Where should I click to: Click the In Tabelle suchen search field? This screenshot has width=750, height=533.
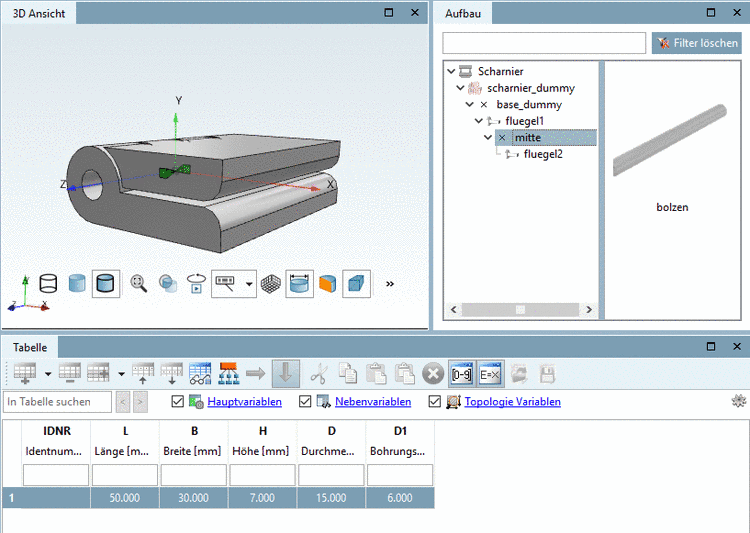[x=57, y=402]
